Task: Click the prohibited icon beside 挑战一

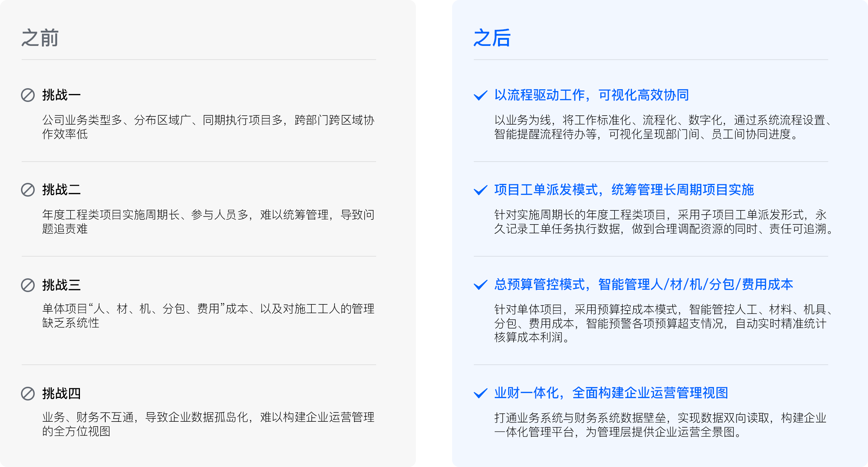Action: 28,95
